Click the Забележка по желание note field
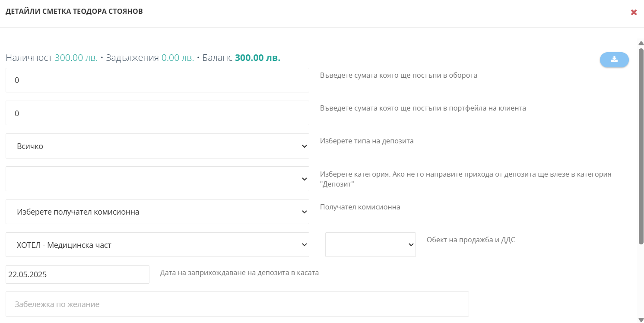Viewport: 644px width, 323px height. [237, 304]
